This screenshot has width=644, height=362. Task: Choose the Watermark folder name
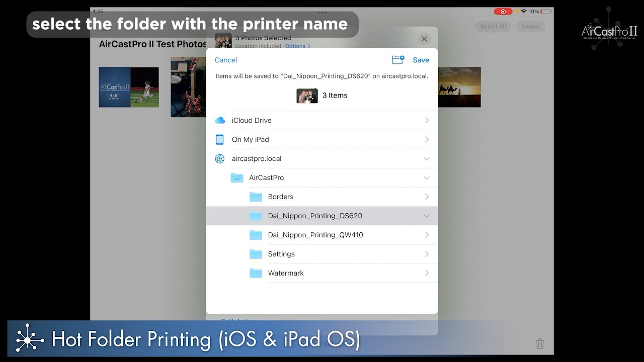coord(286,273)
